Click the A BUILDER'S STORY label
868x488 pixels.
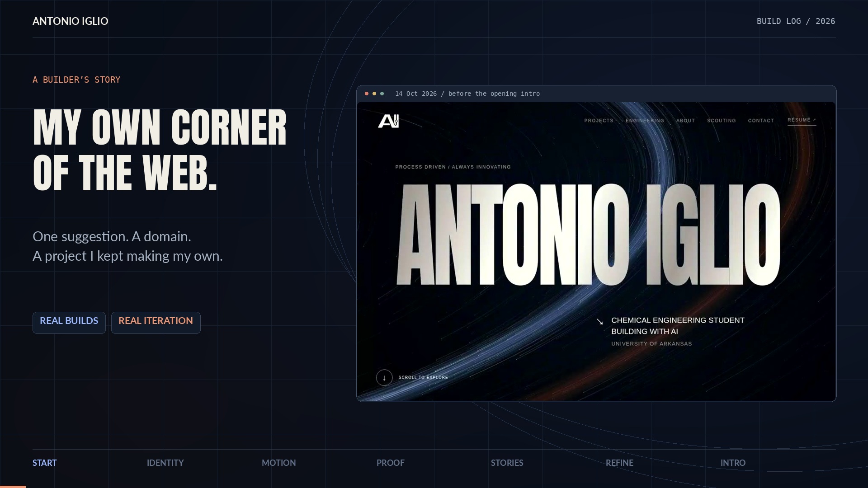tap(76, 80)
